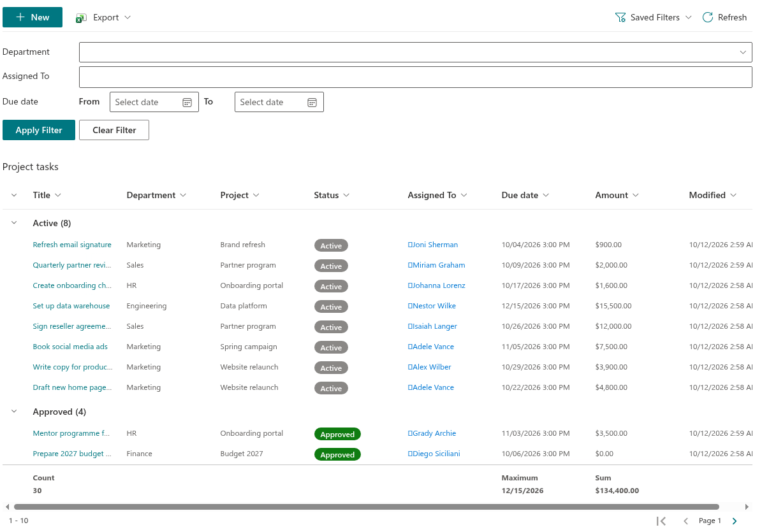Open Create onboarding task link

click(x=72, y=285)
